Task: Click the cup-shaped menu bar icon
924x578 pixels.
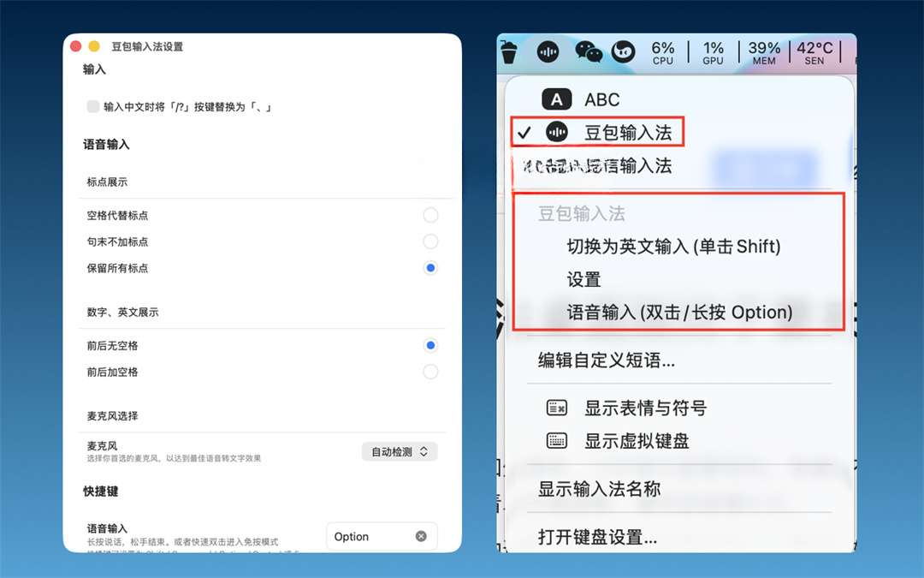Action: [x=509, y=52]
